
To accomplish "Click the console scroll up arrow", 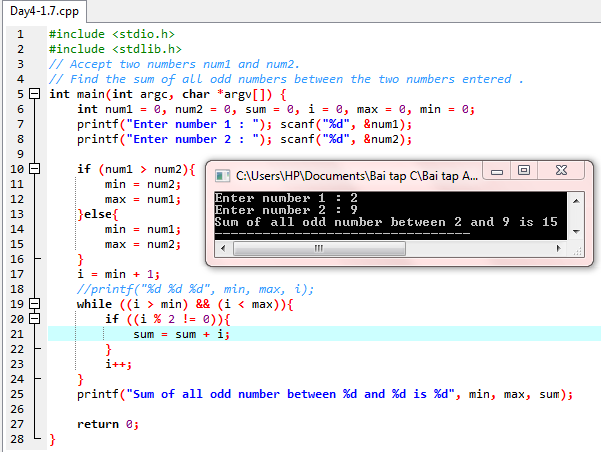I will (x=576, y=201).
